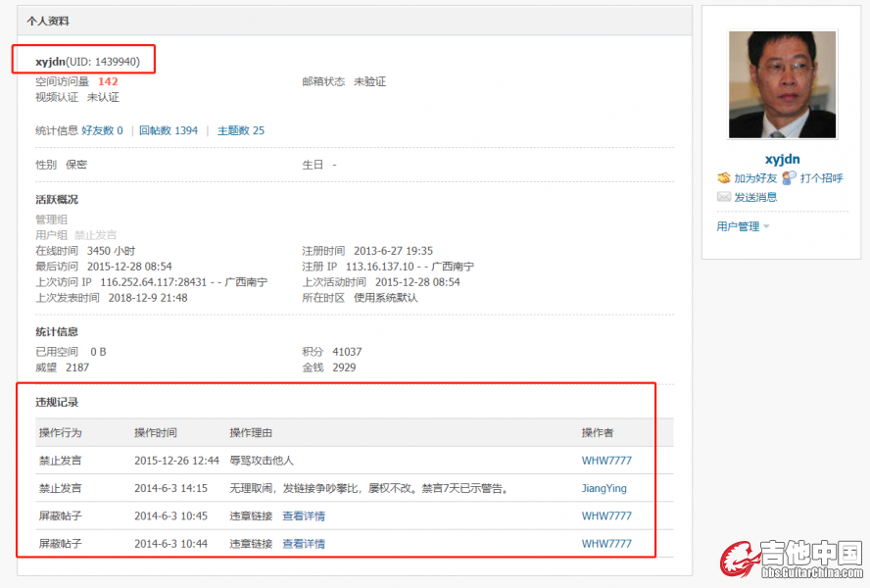
Task: Click the 威望 2187 value
Action: 77,367
